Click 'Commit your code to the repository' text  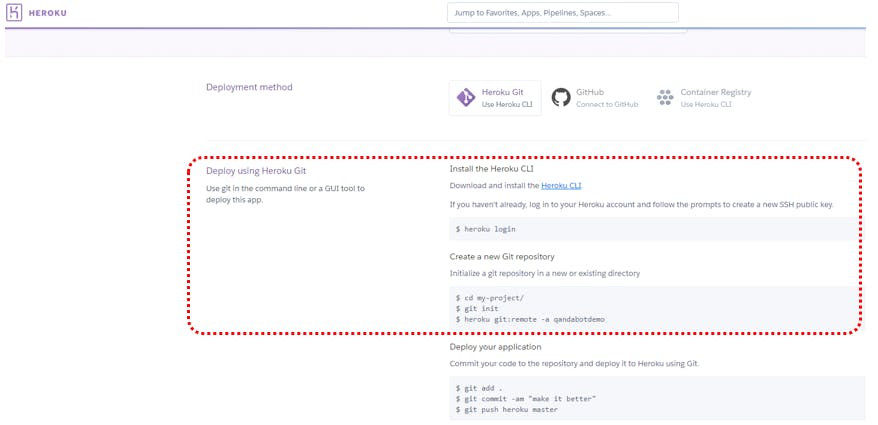pyautogui.click(x=574, y=363)
